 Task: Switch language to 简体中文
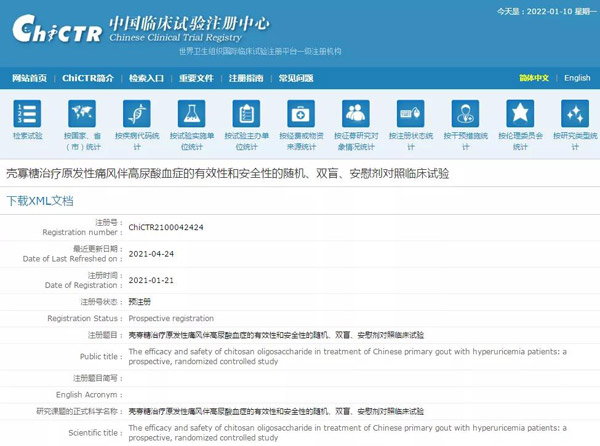click(x=534, y=78)
